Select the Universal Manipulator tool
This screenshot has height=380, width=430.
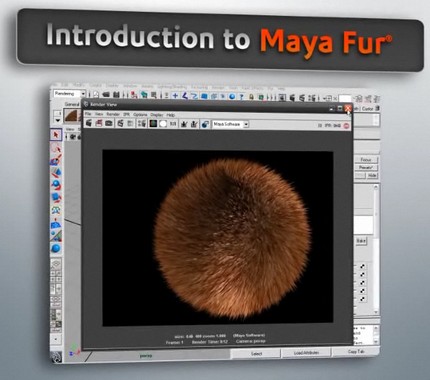coord(56,210)
